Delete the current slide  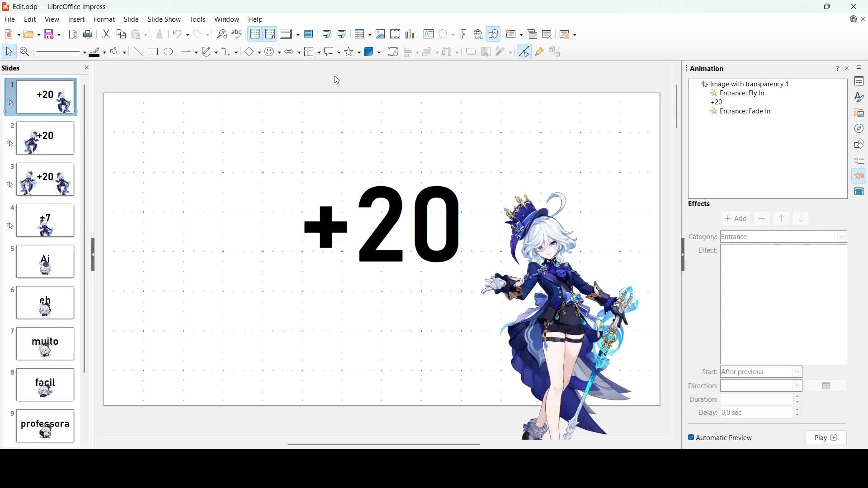[x=548, y=34]
